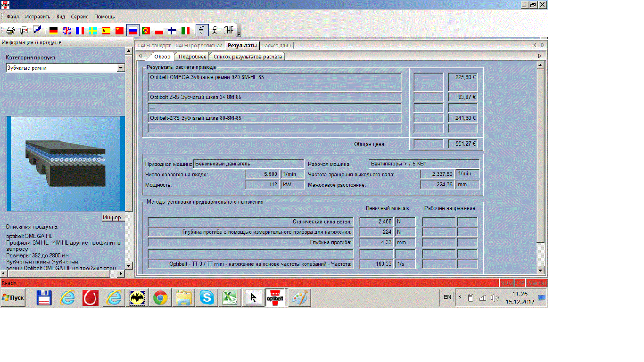Select the Polish flag language icon
Viewport: 644px width, 362px height.
(159, 31)
